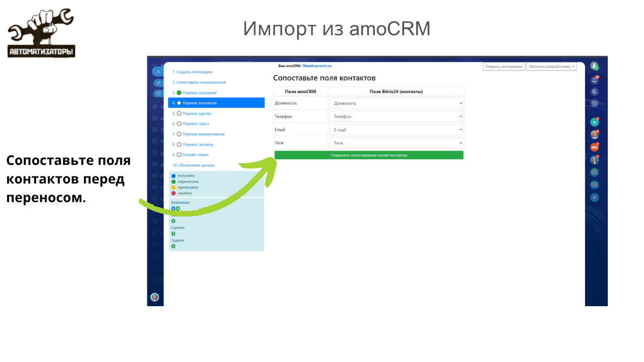Open the "18test4.amocrm.ru" link
The height and width of the screenshot is (362, 644).
pos(316,66)
